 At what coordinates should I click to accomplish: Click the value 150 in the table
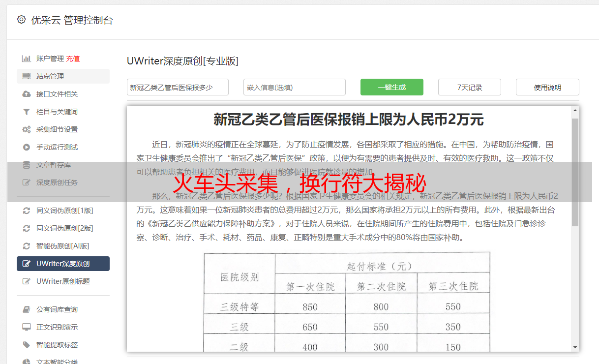(x=453, y=347)
